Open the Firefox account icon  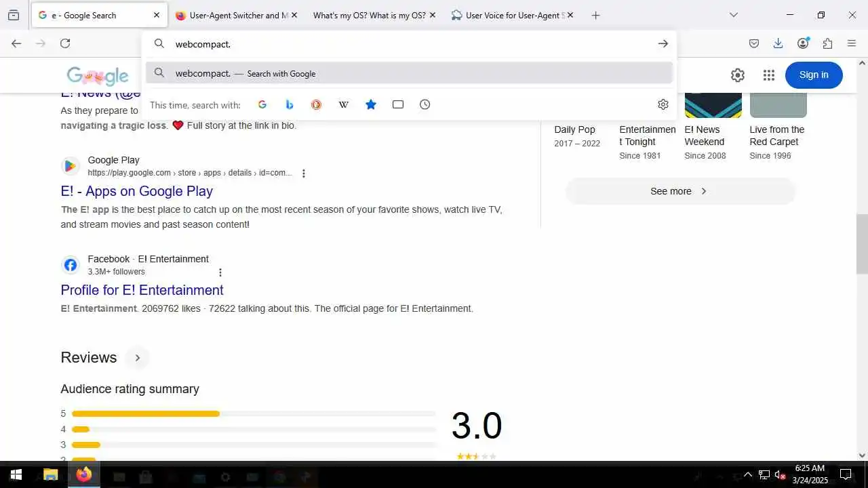[803, 43]
